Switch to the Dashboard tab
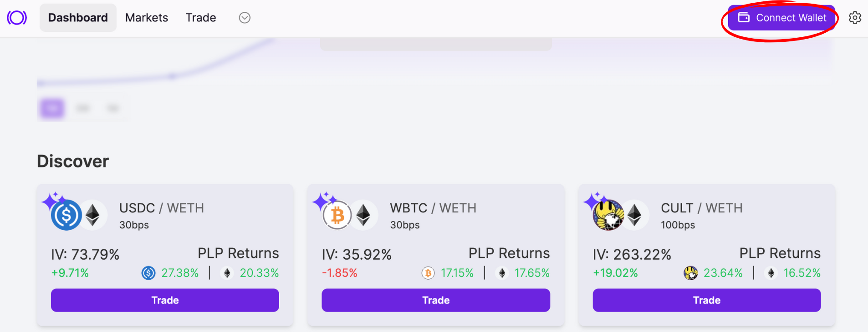The height and width of the screenshot is (332, 868). point(78,18)
